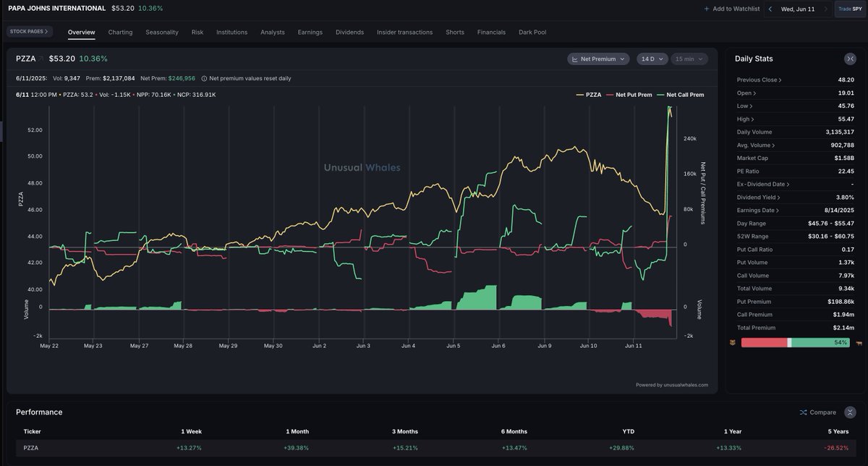Click the May 22 label on chart axis

click(49, 346)
